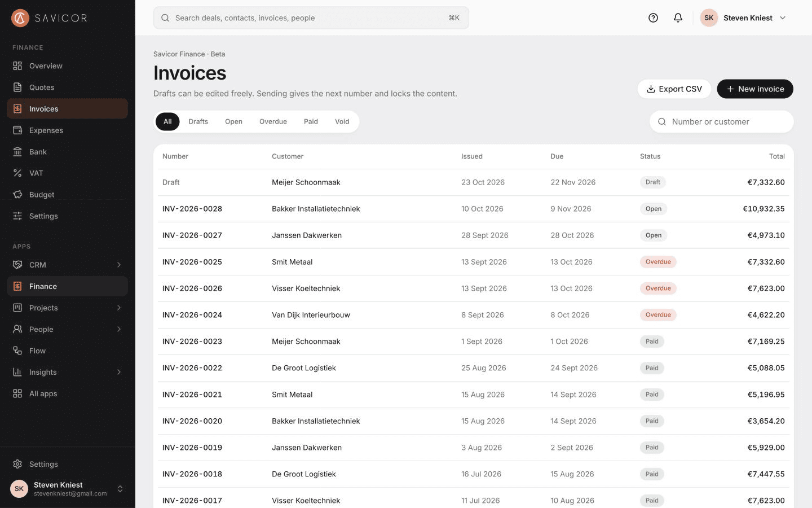
Task: Expand the CRM submenu chevron
Action: (x=119, y=265)
